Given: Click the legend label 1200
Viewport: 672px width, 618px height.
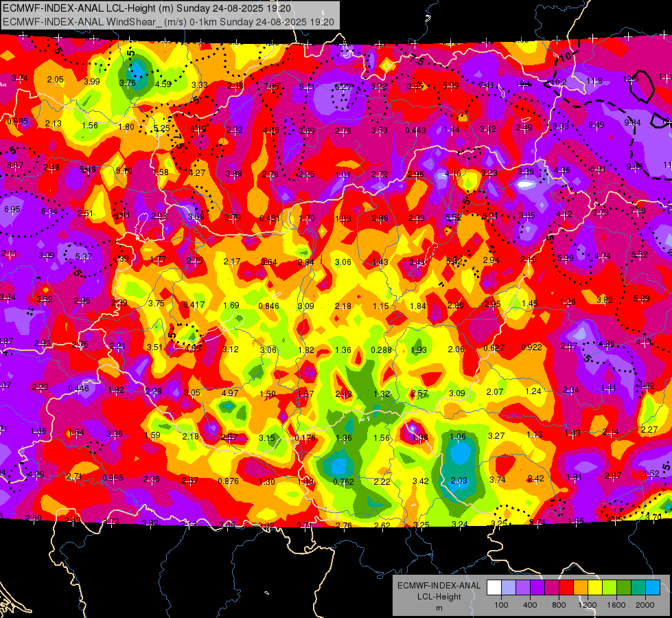Looking at the screenshot, I should (588, 605).
